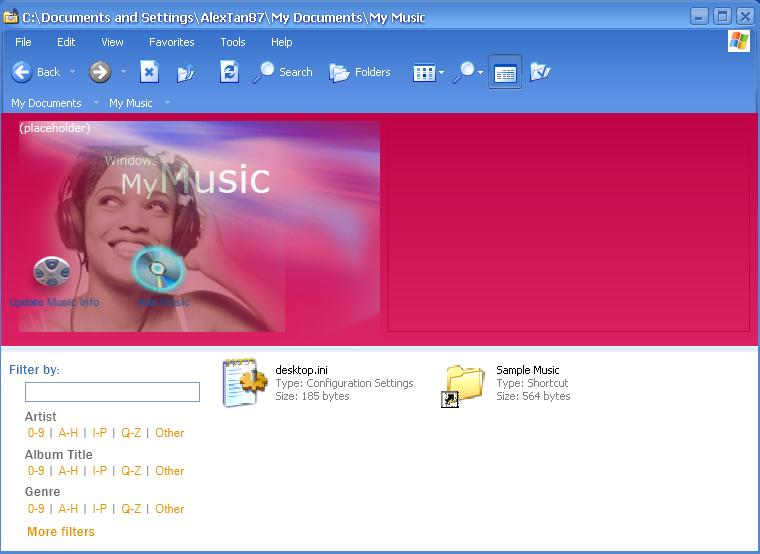This screenshot has height=554, width=760.
Task: Show More filters
Action: pyautogui.click(x=61, y=532)
